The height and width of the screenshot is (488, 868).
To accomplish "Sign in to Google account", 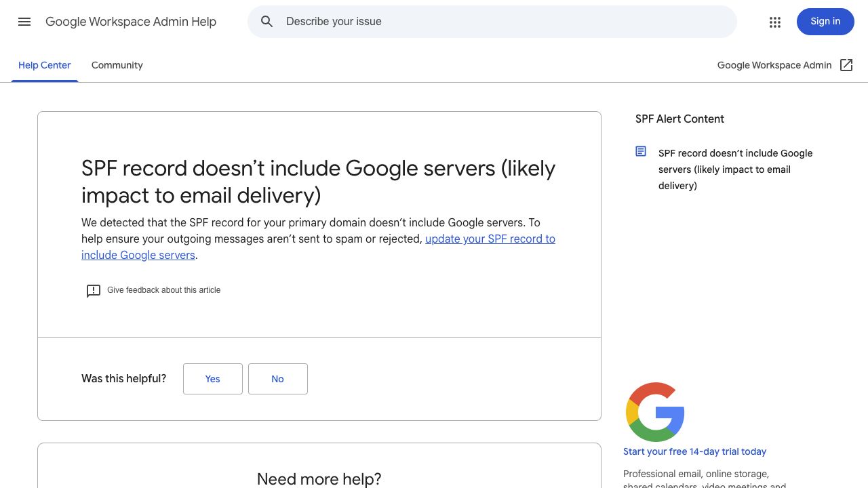I will [825, 22].
